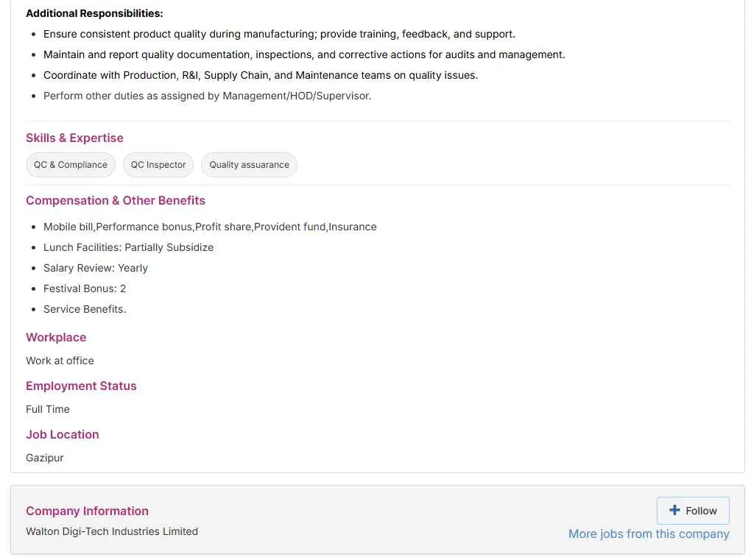754x560 pixels.
Task: Click the Quality assuarance skill tag
Action: (249, 165)
